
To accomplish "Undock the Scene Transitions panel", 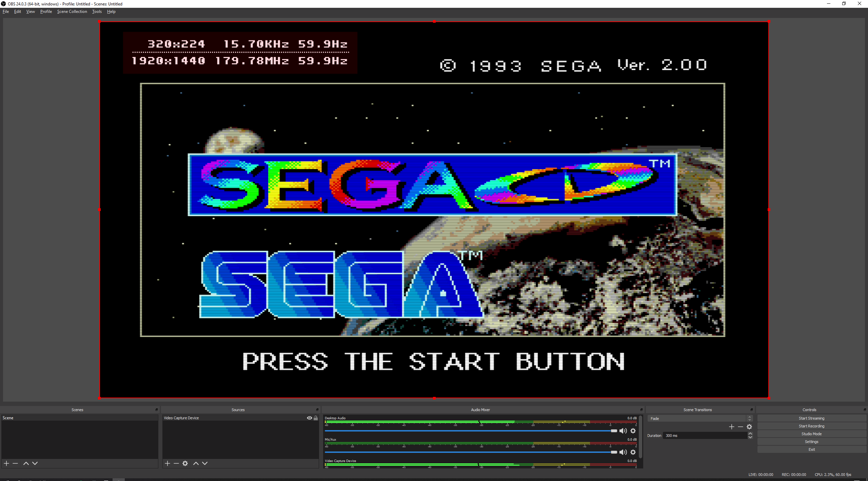I will coord(752,410).
